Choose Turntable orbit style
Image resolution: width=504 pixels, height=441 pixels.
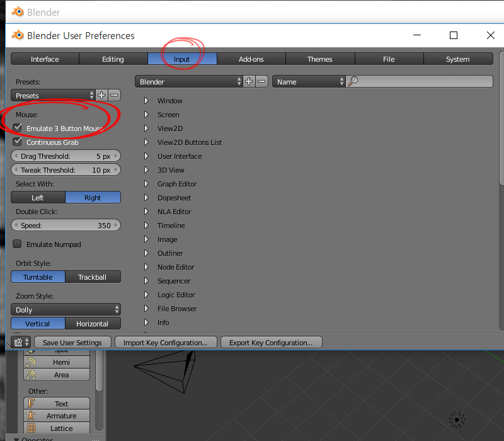click(38, 277)
